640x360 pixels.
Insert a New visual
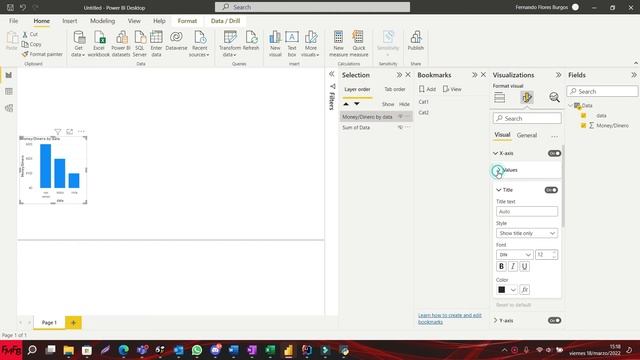(x=275, y=44)
